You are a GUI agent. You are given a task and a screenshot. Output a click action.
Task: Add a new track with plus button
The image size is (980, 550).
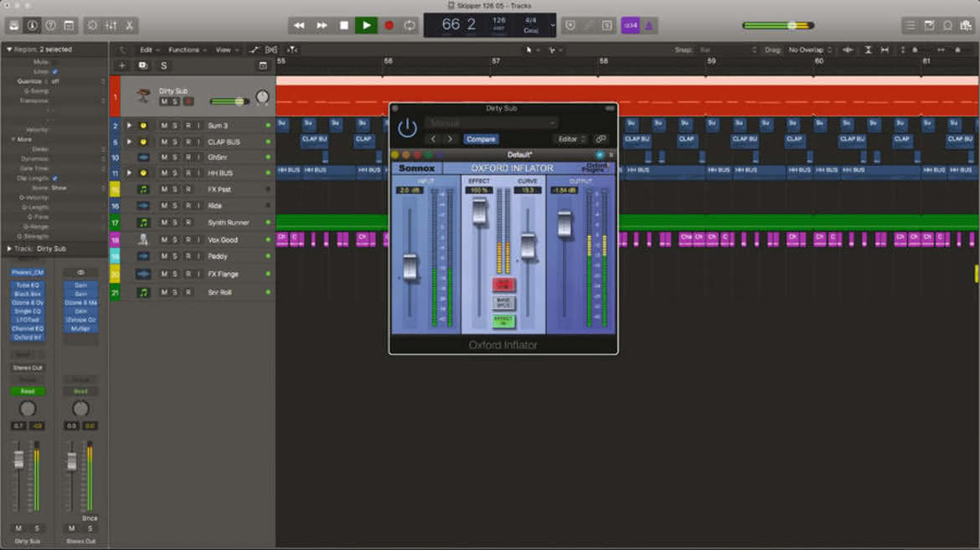point(122,65)
